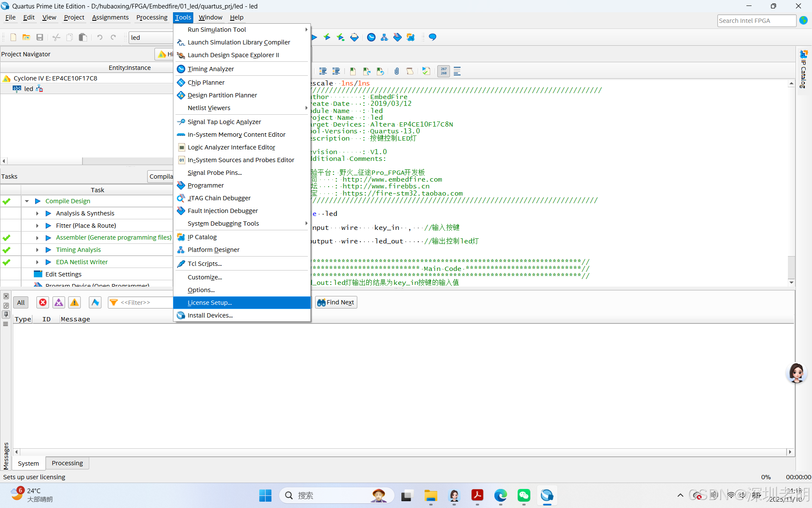812x508 pixels.
Task: Start Compilation with the play icon
Action: (x=314, y=37)
